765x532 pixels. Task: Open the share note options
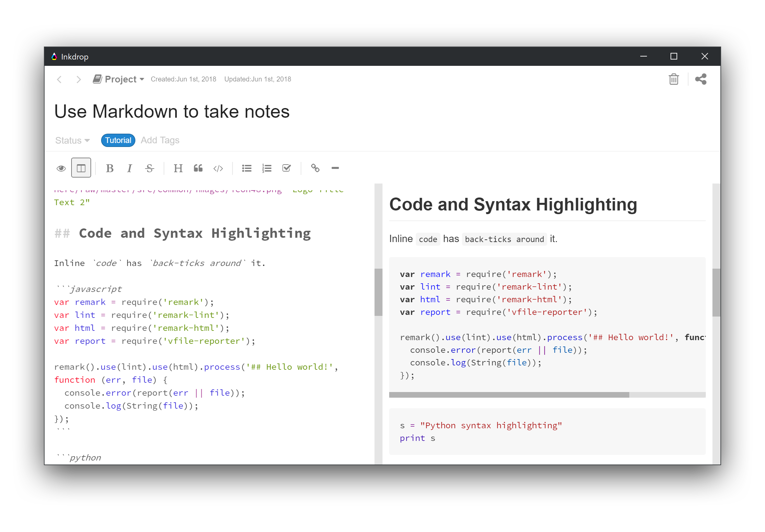701,79
